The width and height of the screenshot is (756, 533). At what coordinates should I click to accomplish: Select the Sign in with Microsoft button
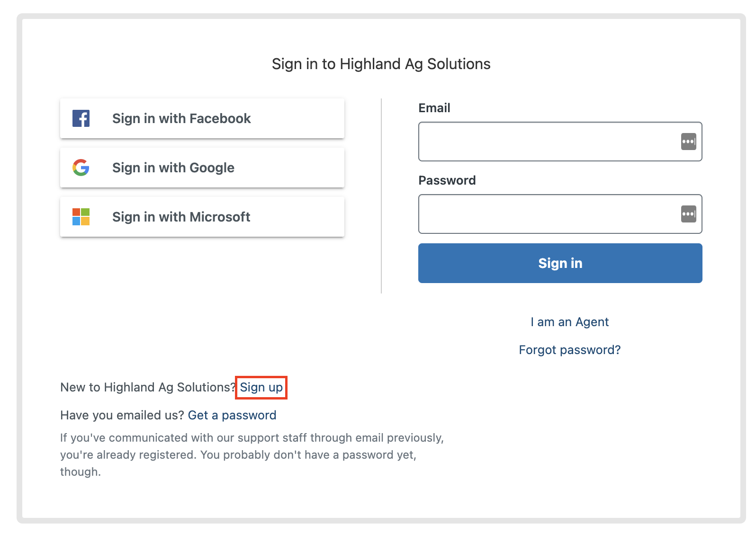(202, 217)
